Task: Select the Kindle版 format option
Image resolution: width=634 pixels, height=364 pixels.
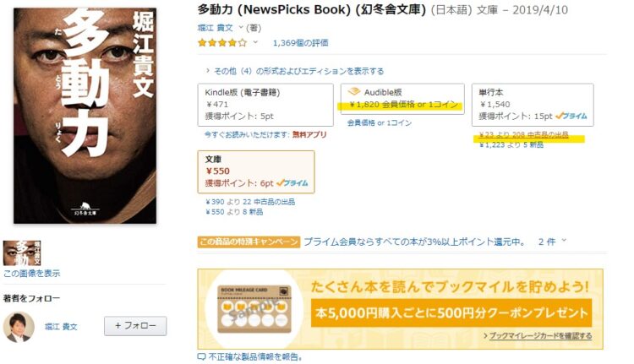Action: coord(265,105)
